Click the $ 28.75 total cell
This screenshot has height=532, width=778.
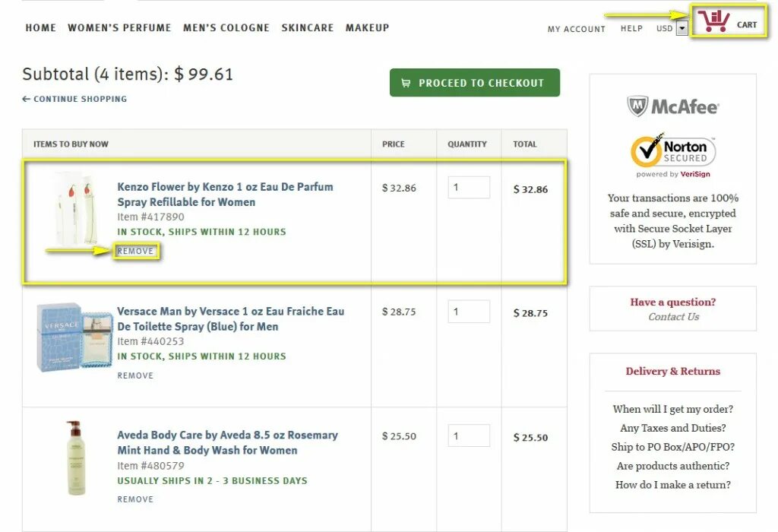coord(530,313)
